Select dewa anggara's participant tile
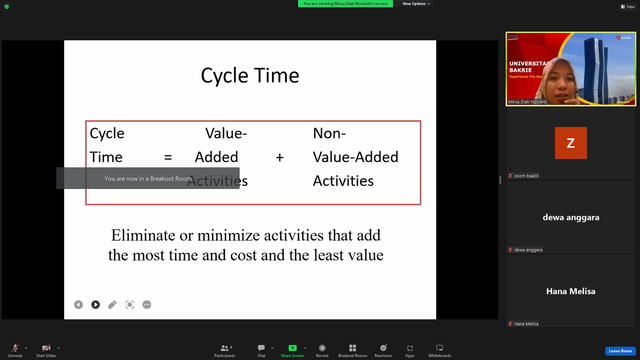This screenshot has width=640, height=360. pyautogui.click(x=571, y=217)
